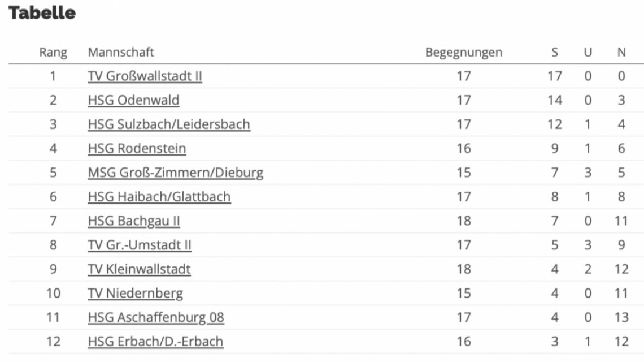Open MSG Groß-Zimmern/Dieburg team link
The height and width of the screenshot is (362, 644).
pyautogui.click(x=176, y=173)
